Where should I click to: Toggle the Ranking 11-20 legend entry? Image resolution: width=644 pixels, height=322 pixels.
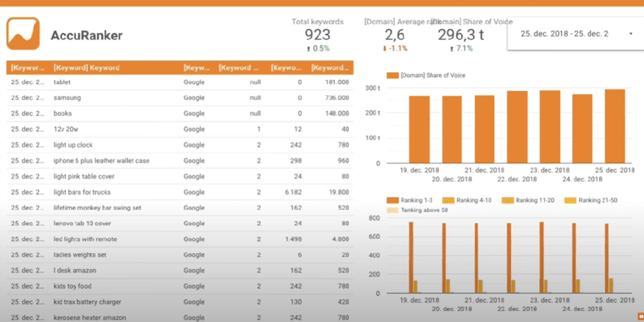528,200
